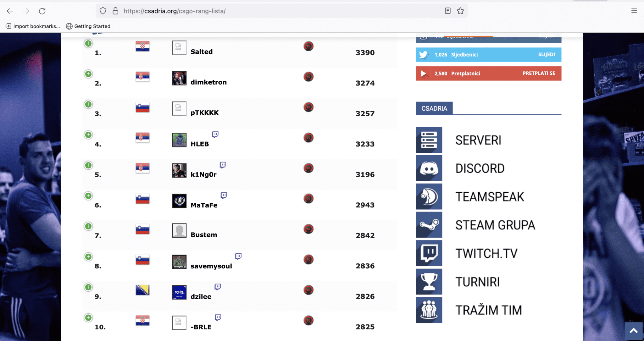The height and width of the screenshot is (341, 644).
Task: Click the Serveri server icon
Action: coord(429,140)
